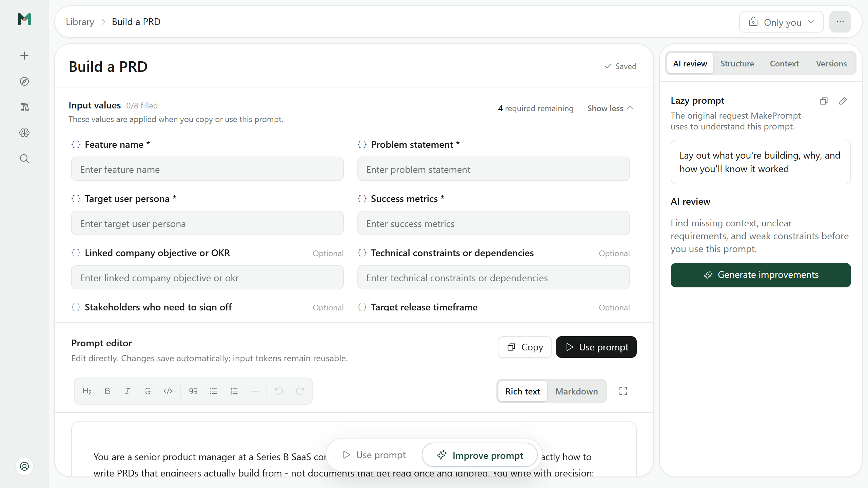Click the Copy button in Prompt editor

point(525,347)
